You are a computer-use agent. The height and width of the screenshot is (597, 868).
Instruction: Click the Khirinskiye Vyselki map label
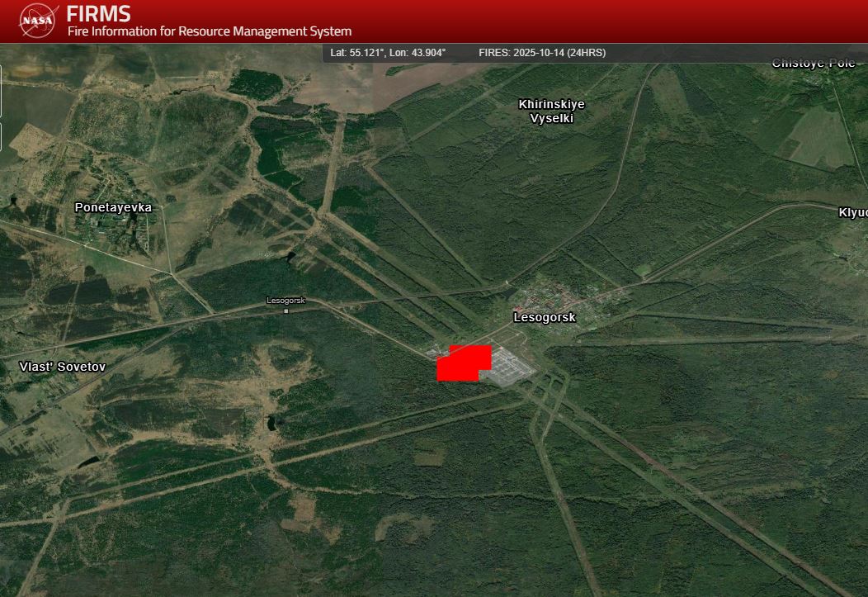551,111
